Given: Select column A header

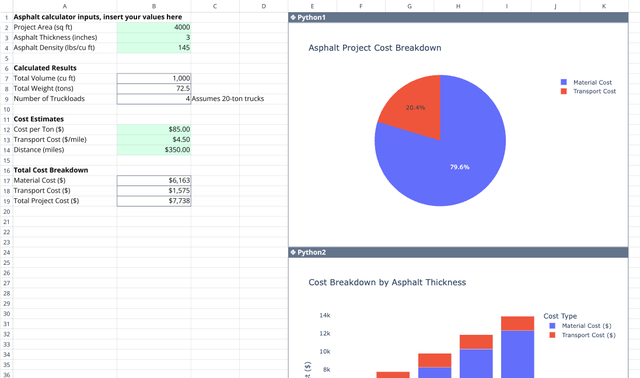Looking at the screenshot, I should tap(65, 6).
